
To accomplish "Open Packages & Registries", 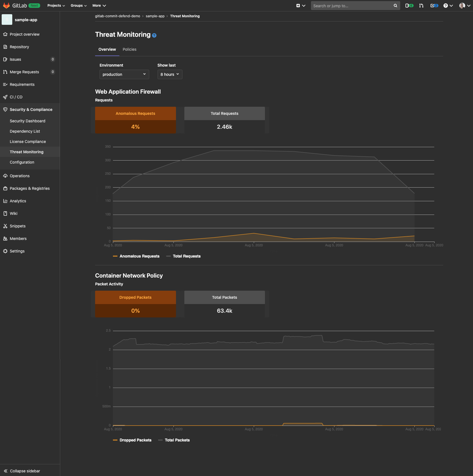I will pyautogui.click(x=30, y=188).
